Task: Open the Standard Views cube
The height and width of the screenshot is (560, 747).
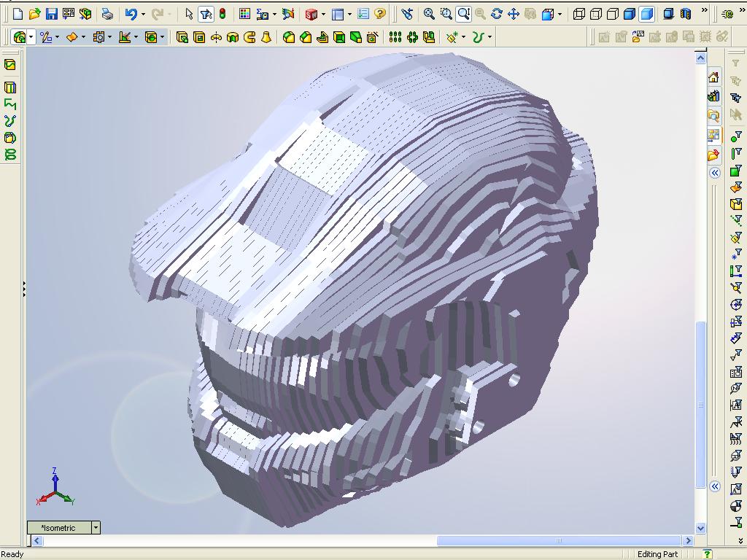Action: [x=548, y=15]
